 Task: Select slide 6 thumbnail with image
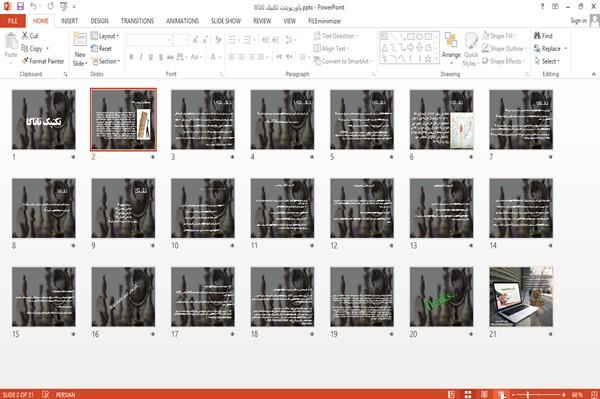[x=441, y=119]
